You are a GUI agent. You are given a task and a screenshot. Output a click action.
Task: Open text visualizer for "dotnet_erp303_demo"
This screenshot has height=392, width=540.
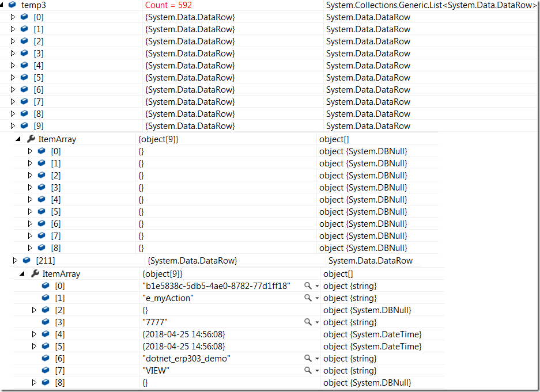(308, 358)
